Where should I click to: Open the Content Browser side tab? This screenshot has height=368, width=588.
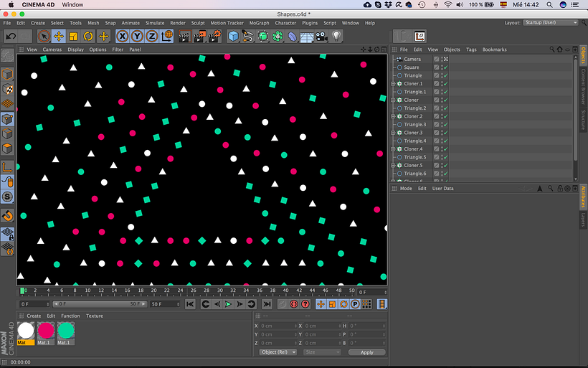[x=583, y=87]
